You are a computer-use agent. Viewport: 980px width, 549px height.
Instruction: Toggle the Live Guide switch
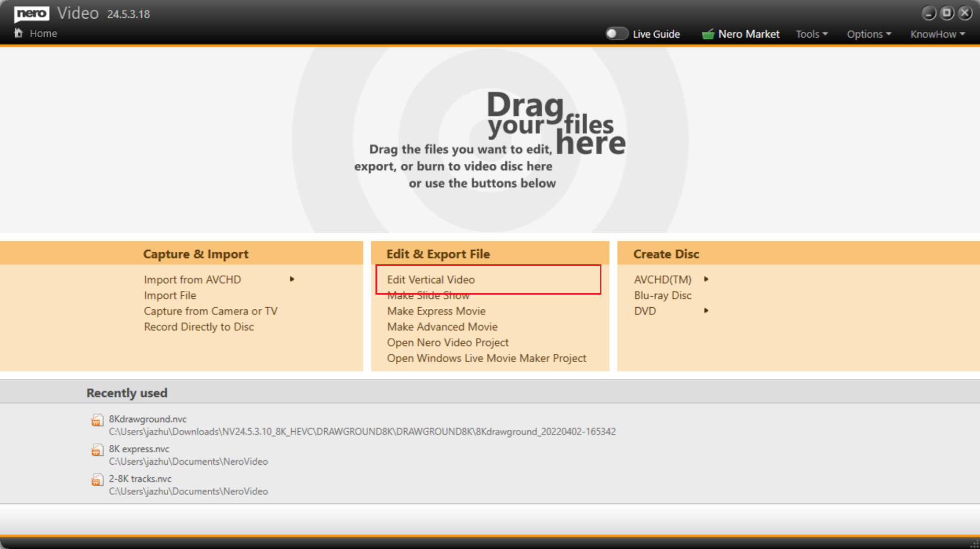point(617,33)
